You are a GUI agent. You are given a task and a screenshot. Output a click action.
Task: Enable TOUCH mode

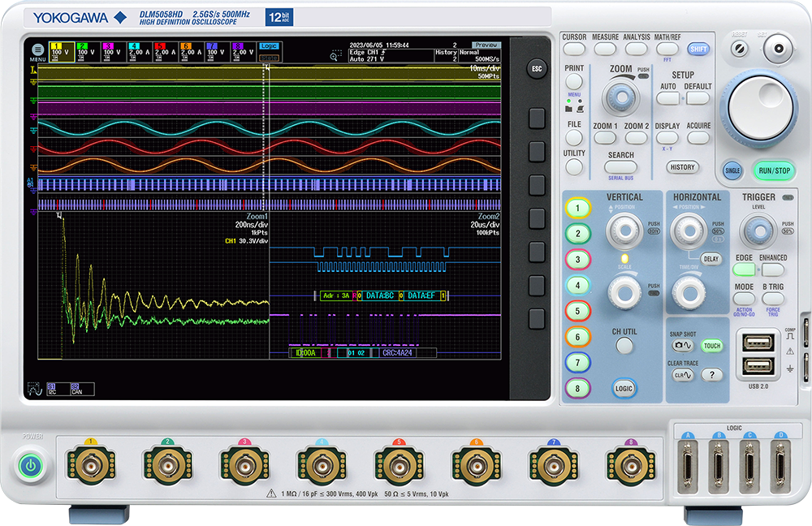711,345
